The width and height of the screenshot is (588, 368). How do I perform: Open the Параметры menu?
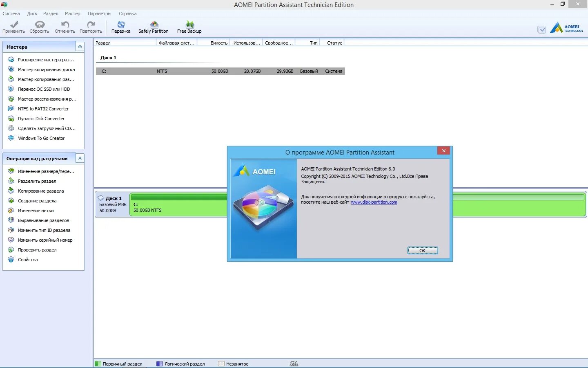coord(99,13)
